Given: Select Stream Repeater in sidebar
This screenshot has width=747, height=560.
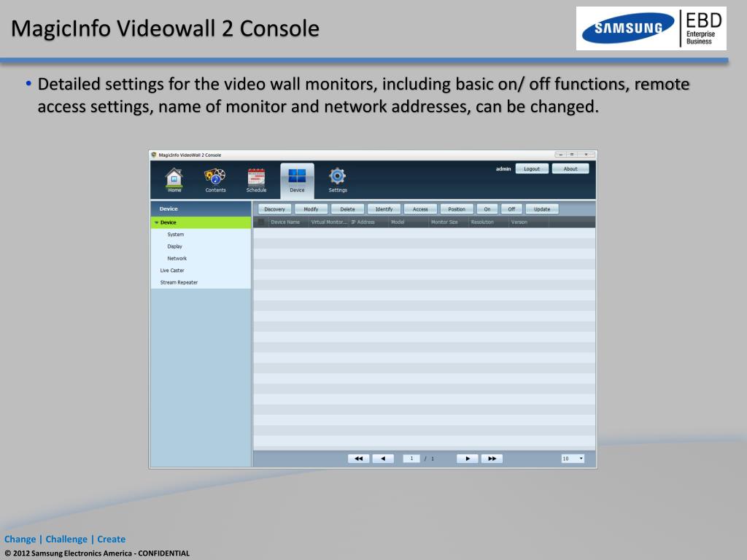Looking at the screenshot, I should coord(179,282).
